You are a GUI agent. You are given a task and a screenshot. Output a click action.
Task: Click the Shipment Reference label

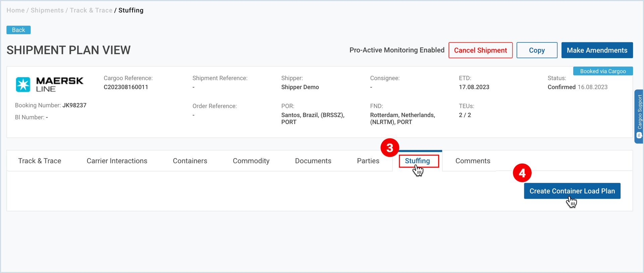(x=220, y=78)
